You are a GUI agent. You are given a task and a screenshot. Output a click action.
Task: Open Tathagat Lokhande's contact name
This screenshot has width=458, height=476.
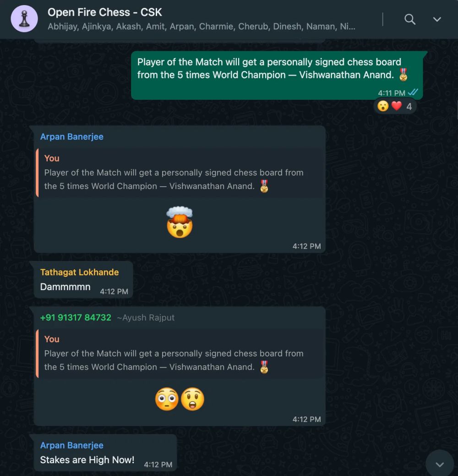[x=79, y=272]
